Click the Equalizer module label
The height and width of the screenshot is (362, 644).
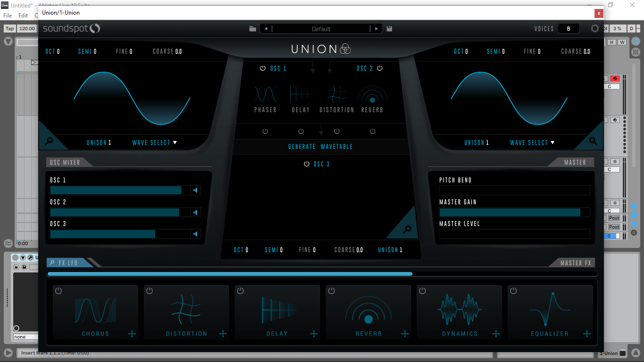pos(550,334)
